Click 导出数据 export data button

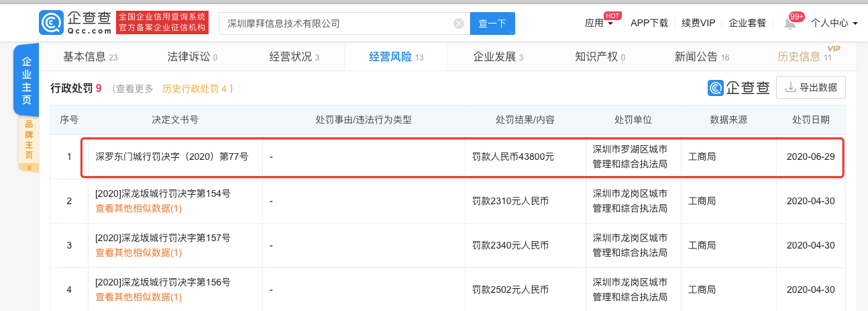811,87
